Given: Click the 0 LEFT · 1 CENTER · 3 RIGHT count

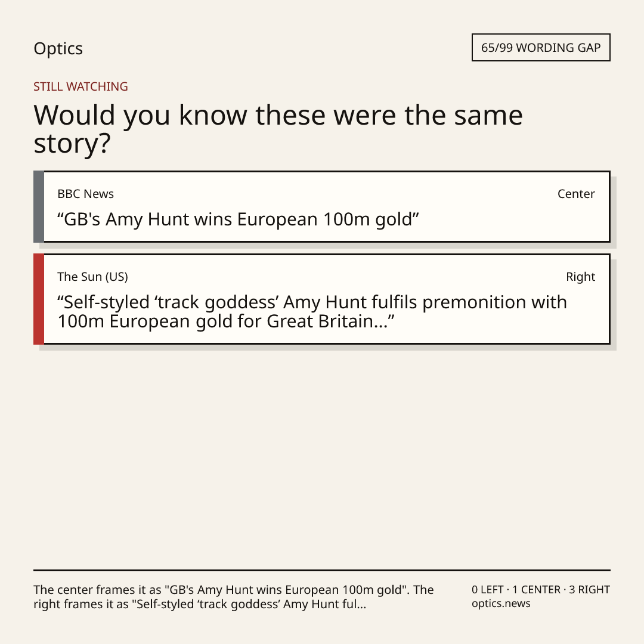Looking at the screenshot, I should click(540, 590).
